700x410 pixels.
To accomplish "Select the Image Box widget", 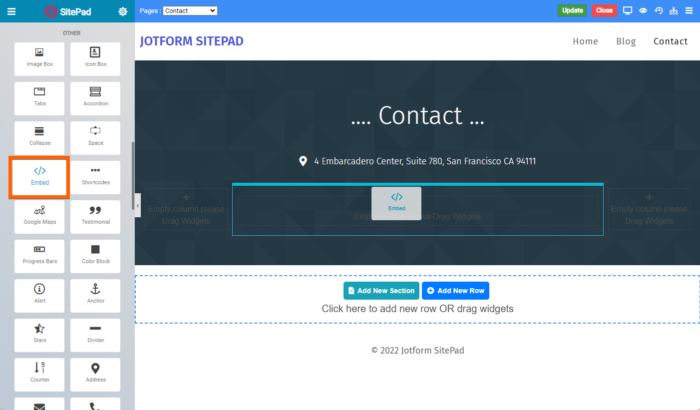I will coord(39,59).
